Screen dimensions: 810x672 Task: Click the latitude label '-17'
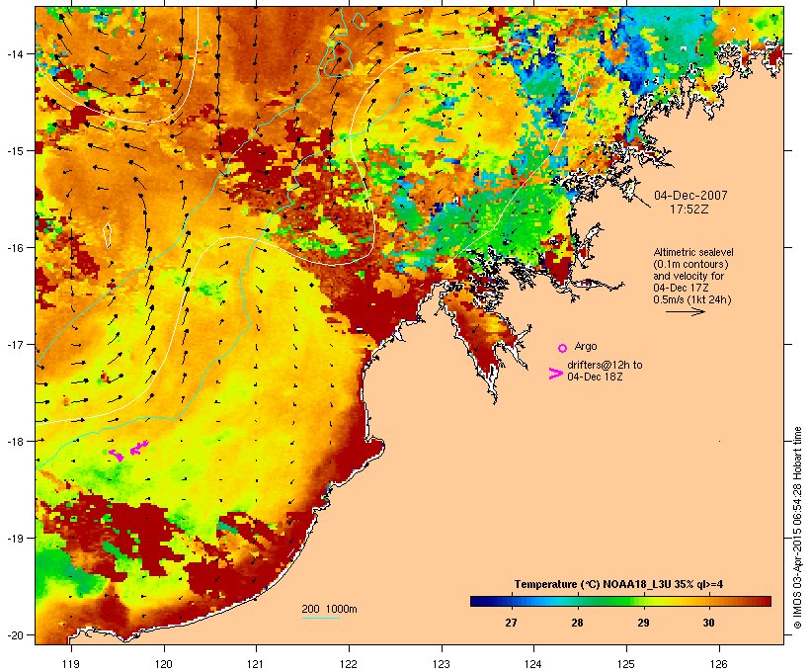16,345
